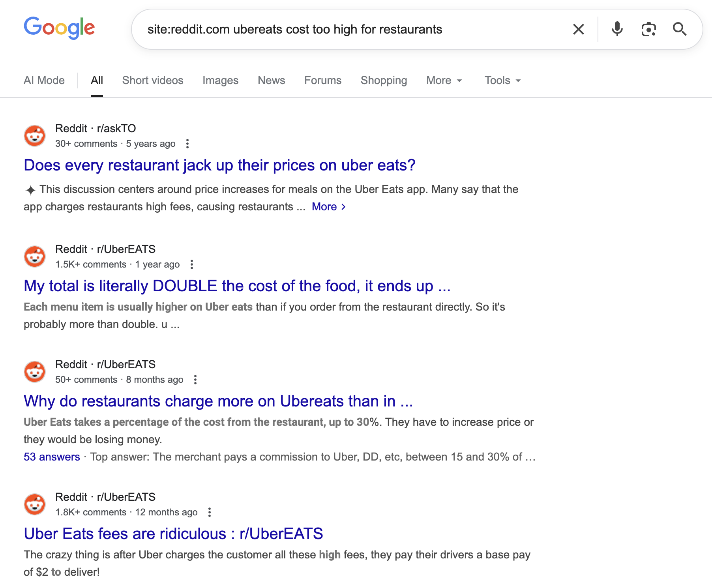712x588 pixels.
Task: Expand the More search filters dropdown
Action: coord(444,81)
